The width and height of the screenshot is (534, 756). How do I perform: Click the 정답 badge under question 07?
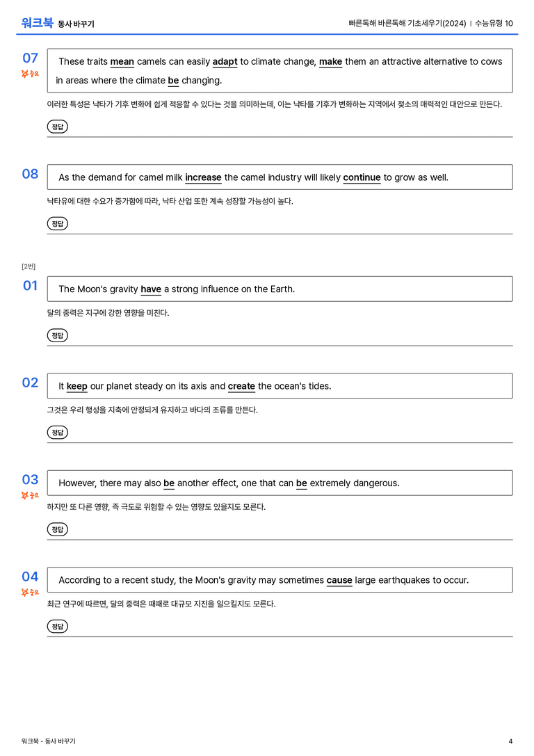tap(57, 127)
